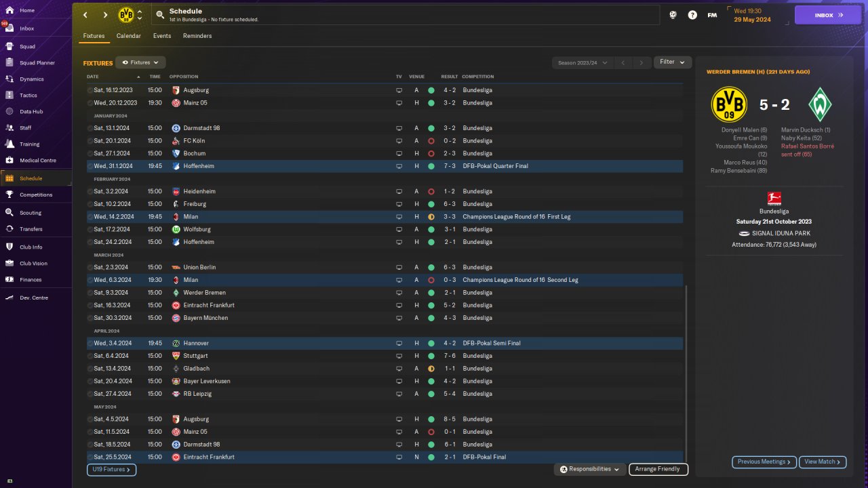Open Tactics in the sidebar

(28, 96)
